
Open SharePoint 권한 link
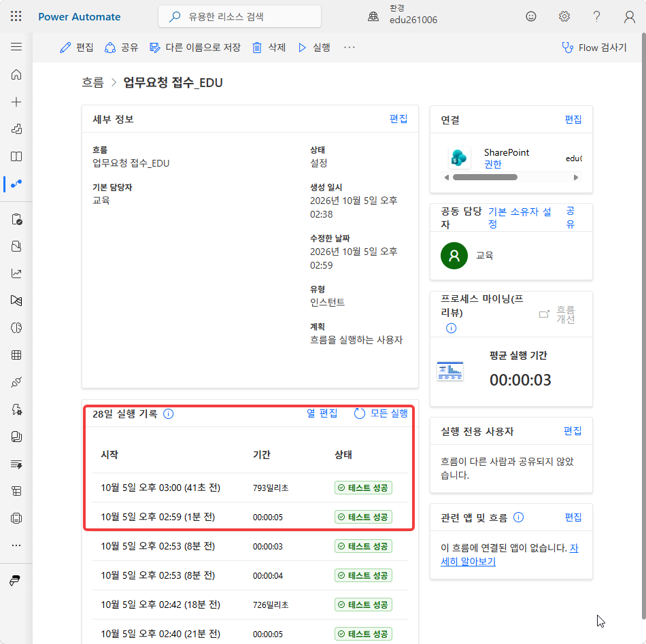click(x=493, y=165)
